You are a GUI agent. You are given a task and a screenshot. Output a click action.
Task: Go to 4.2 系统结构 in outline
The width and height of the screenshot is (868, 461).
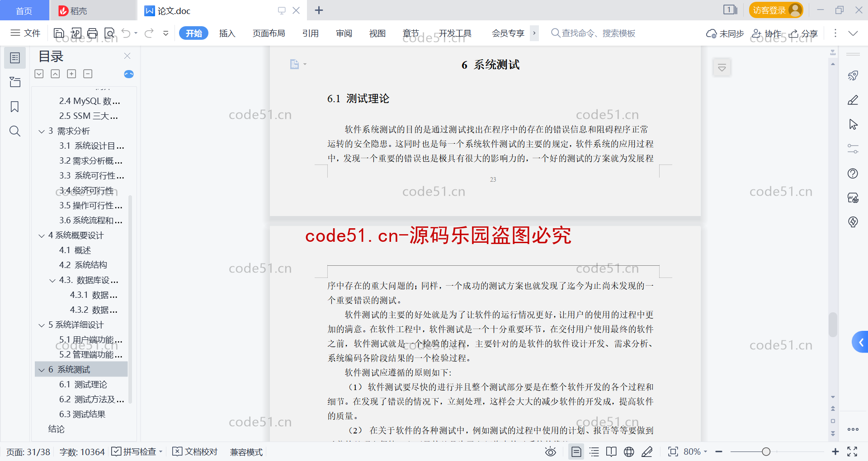click(x=83, y=265)
